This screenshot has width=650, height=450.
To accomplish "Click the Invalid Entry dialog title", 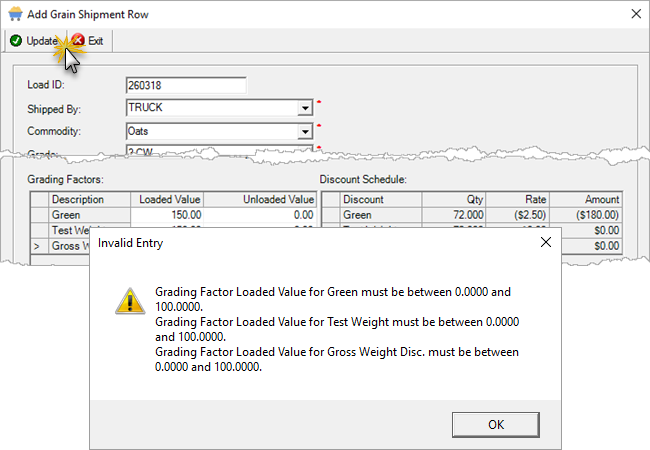I will [130, 243].
